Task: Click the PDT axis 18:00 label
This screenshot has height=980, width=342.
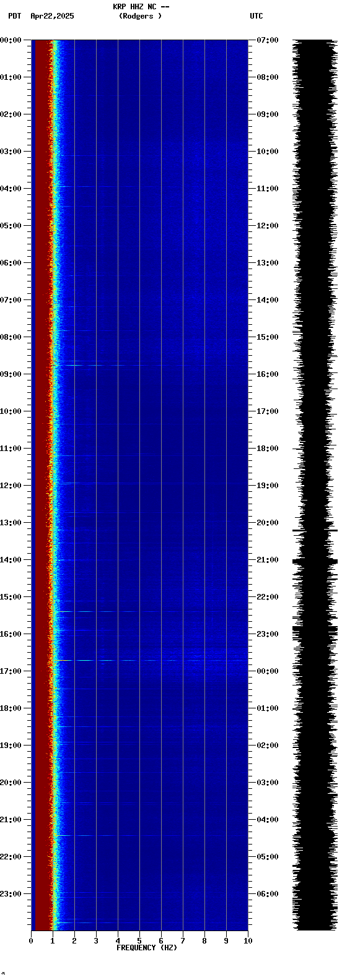Action: click(x=11, y=708)
